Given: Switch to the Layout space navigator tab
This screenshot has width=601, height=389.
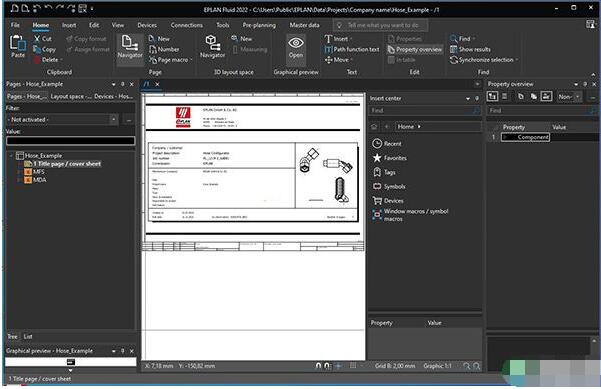Looking at the screenshot, I should [71, 97].
